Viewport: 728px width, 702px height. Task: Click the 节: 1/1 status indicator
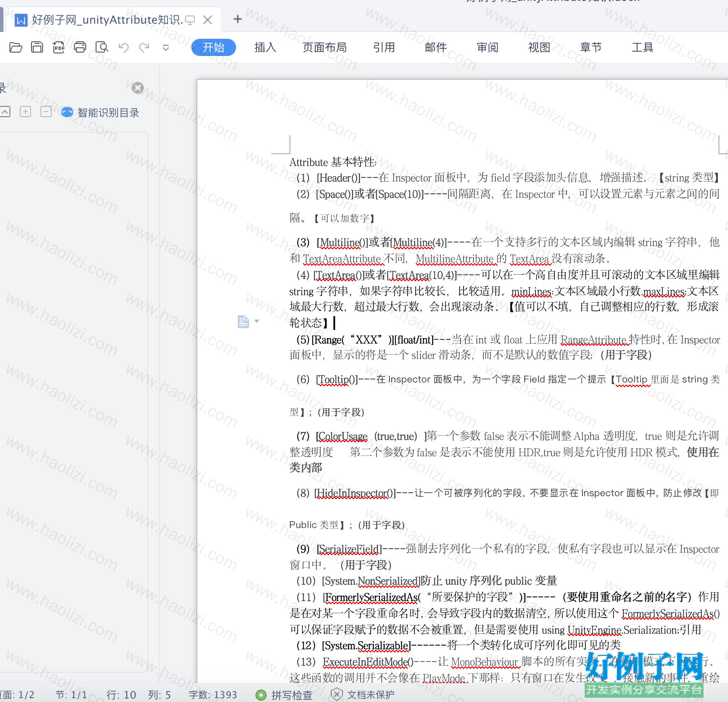coord(72,695)
